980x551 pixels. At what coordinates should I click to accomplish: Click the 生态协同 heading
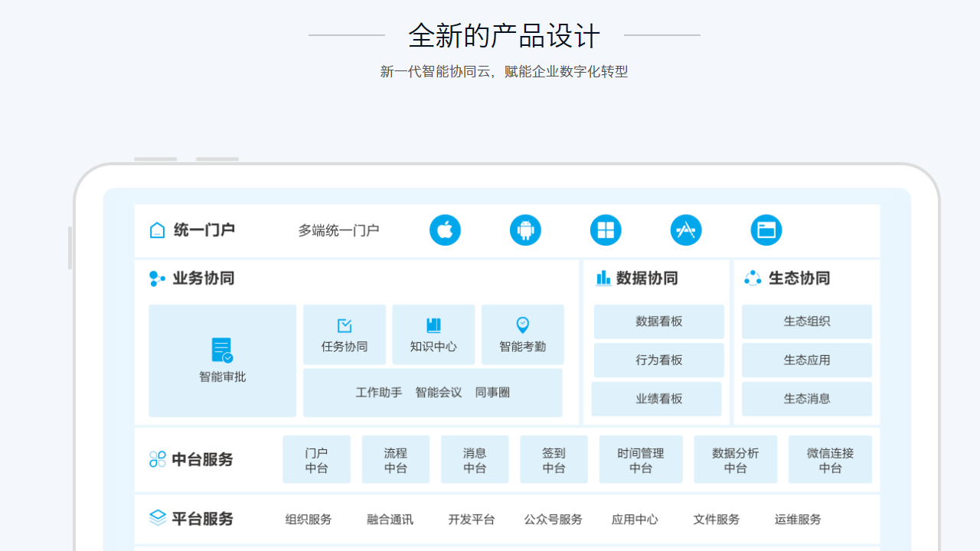point(799,279)
